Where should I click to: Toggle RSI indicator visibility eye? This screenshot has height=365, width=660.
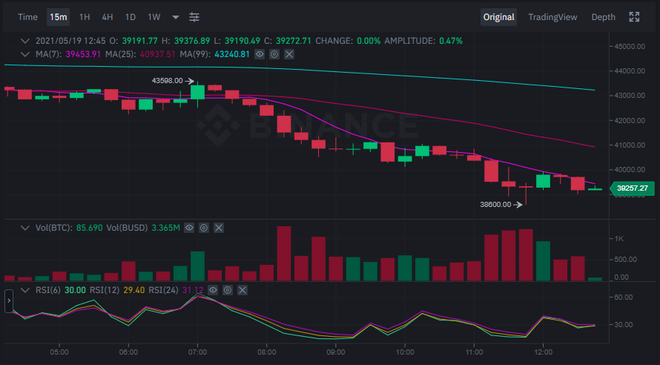click(213, 290)
